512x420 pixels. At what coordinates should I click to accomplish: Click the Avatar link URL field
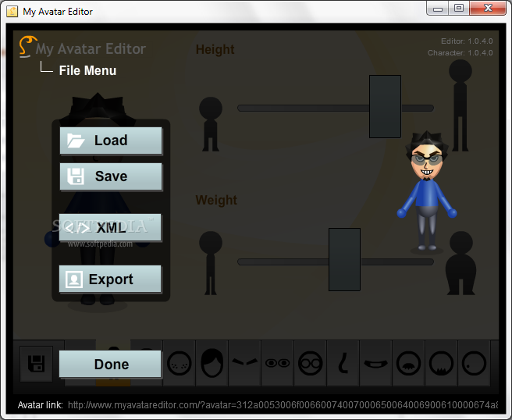283,405
